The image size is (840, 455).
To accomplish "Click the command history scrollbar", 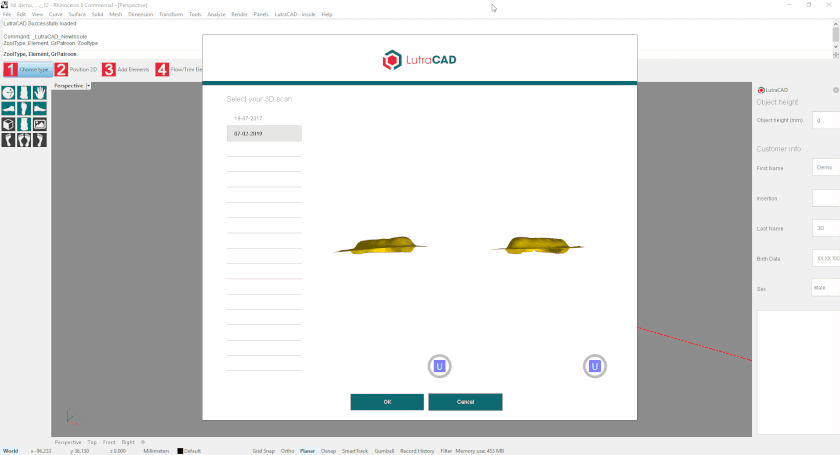I will [x=836, y=35].
